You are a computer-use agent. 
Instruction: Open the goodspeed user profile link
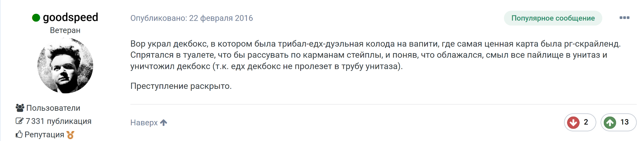point(70,17)
